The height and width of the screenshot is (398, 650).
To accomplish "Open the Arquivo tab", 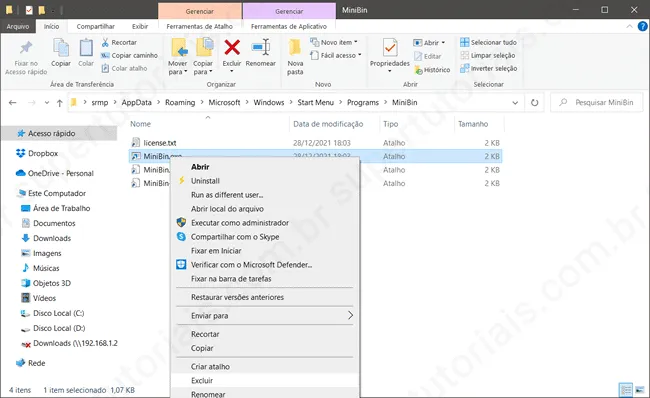I will 18,26.
